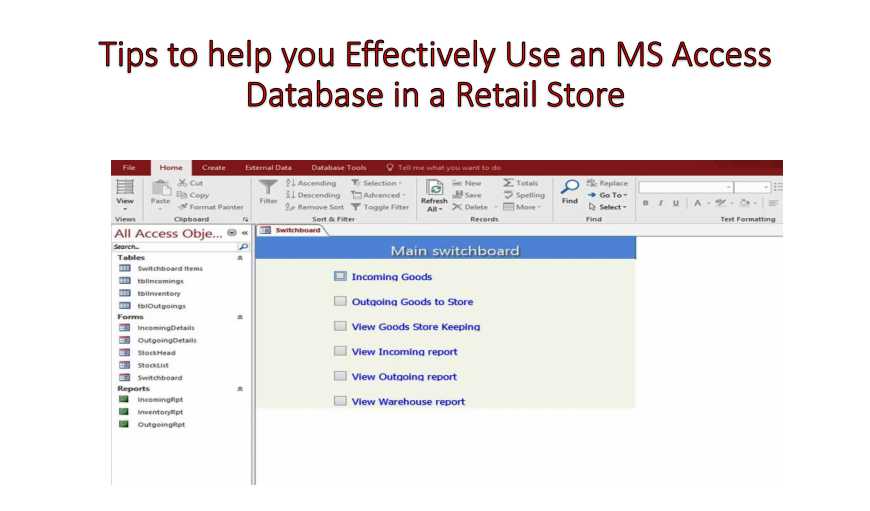Click the Filter funnel icon

pos(268,188)
